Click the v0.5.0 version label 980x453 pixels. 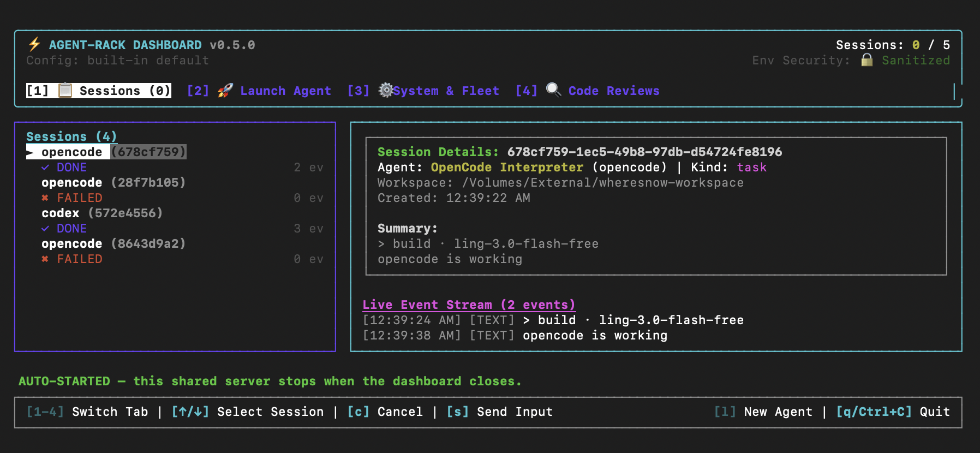(x=232, y=45)
